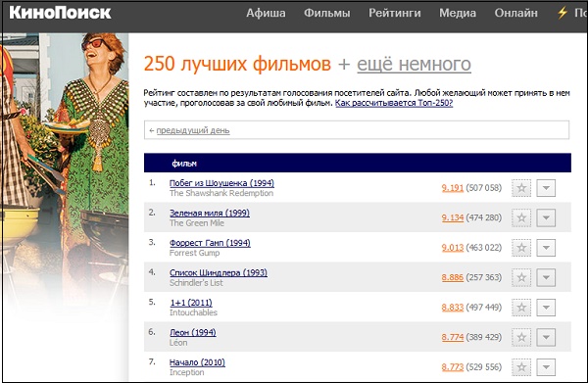588x383 pixels.
Task: Open the Онлайн menu
Action: click(515, 13)
